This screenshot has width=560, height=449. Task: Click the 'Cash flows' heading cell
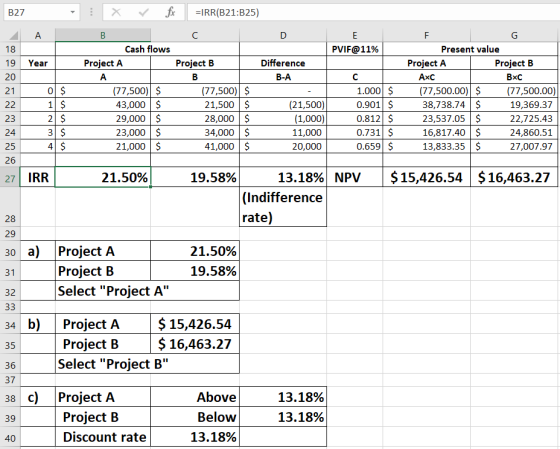click(147, 49)
